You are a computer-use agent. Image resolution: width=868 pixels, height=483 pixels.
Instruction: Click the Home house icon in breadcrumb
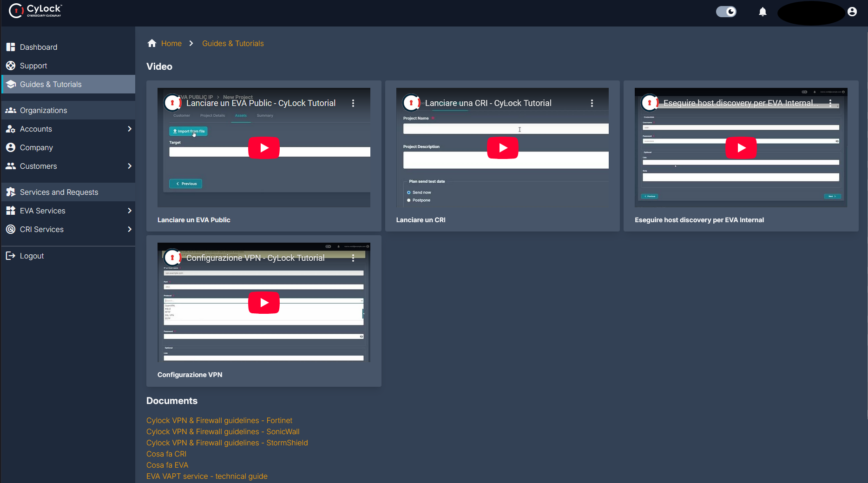tap(152, 43)
